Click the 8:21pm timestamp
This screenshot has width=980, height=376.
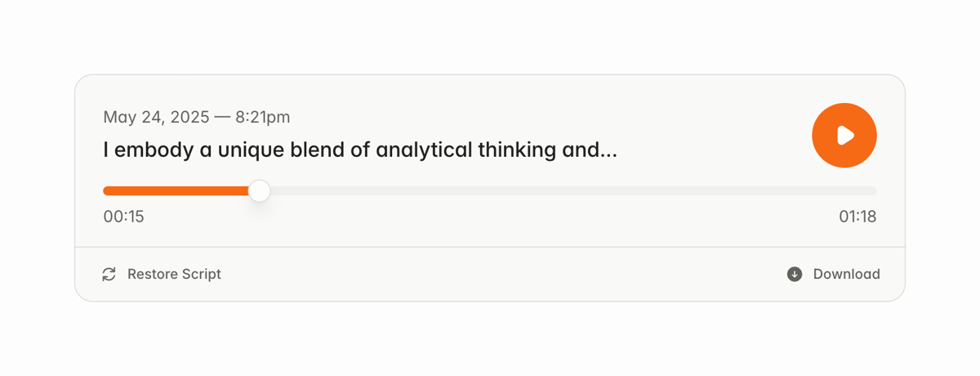(x=262, y=117)
